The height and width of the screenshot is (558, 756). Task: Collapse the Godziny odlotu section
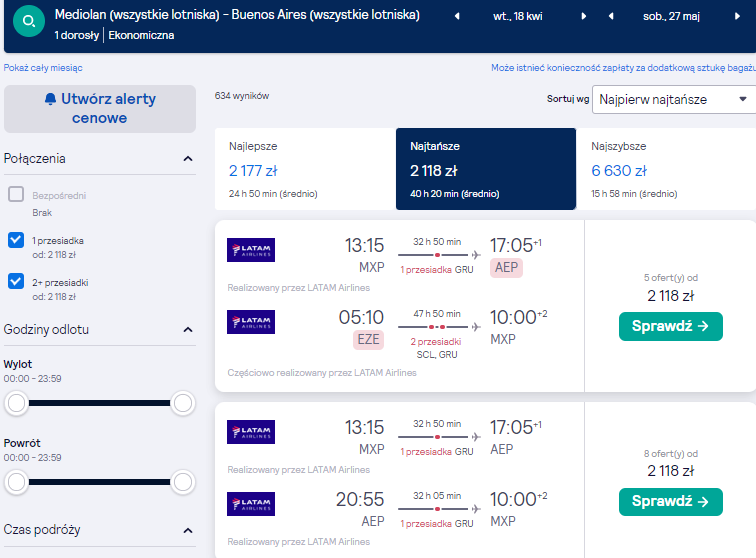pyautogui.click(x=188, y=330)
